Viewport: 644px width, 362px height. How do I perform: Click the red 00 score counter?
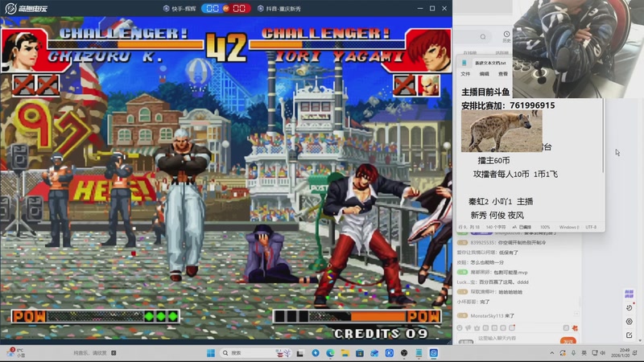pos(239,9)
